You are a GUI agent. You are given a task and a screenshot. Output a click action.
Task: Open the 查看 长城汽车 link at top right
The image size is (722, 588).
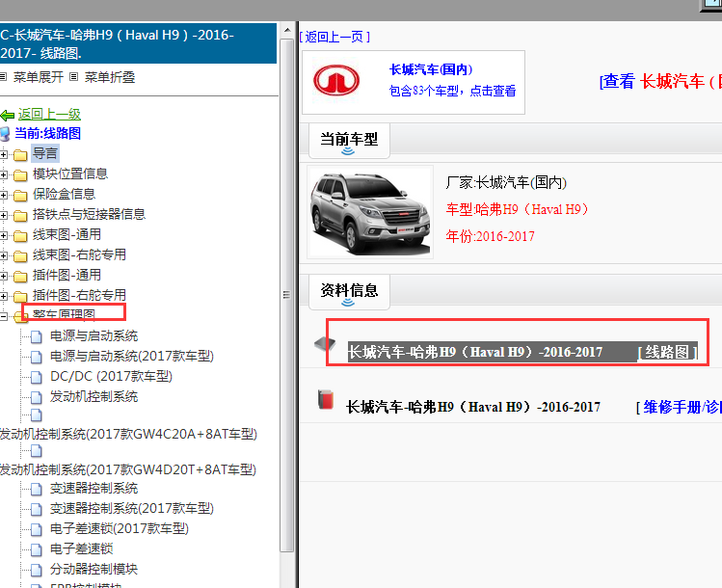pos(660,82)
